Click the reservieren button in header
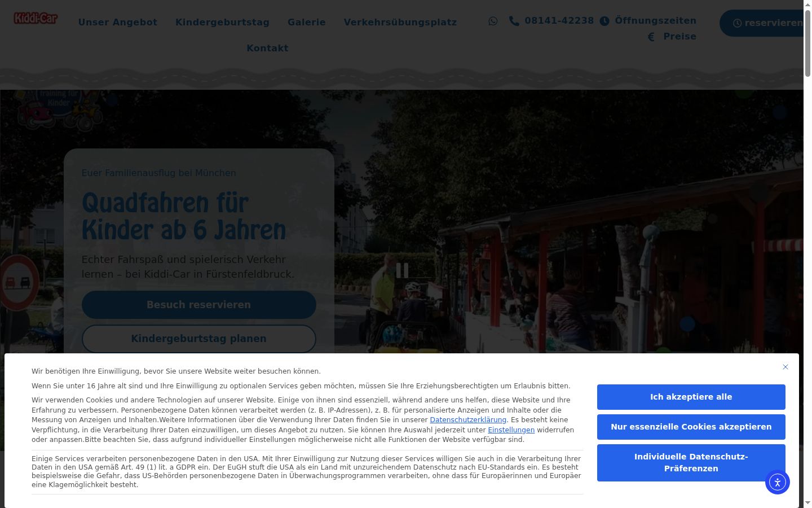Screen dimensions: 812x508 click(x=762, y=23)
